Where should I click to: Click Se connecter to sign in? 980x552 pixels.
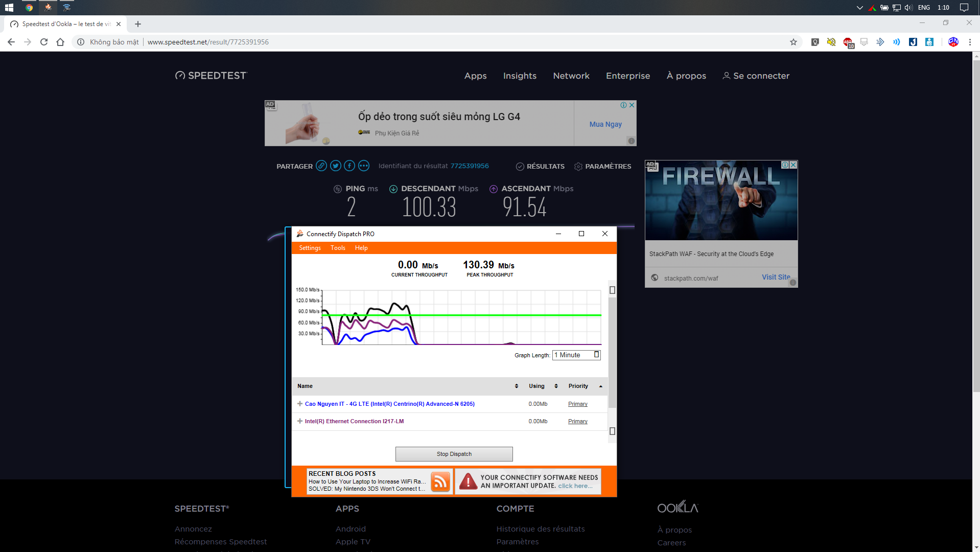(x=756, y=76)
